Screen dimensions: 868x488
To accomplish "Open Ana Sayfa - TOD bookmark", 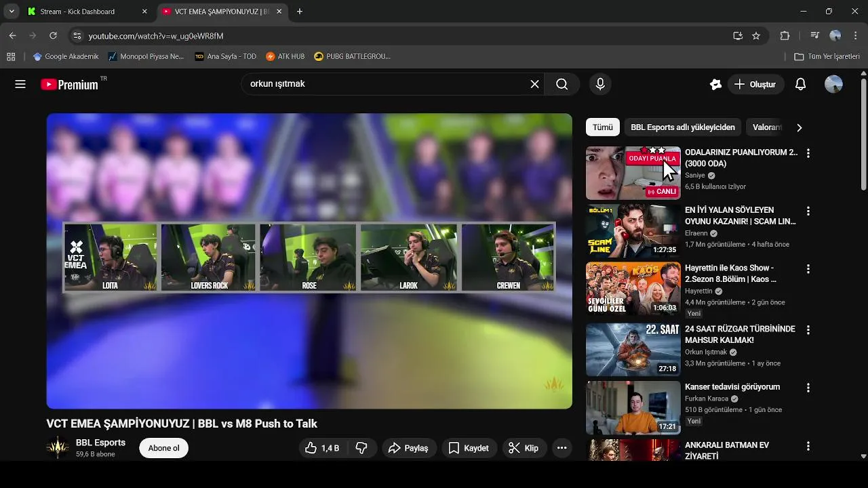I will (x=226, y=56).
